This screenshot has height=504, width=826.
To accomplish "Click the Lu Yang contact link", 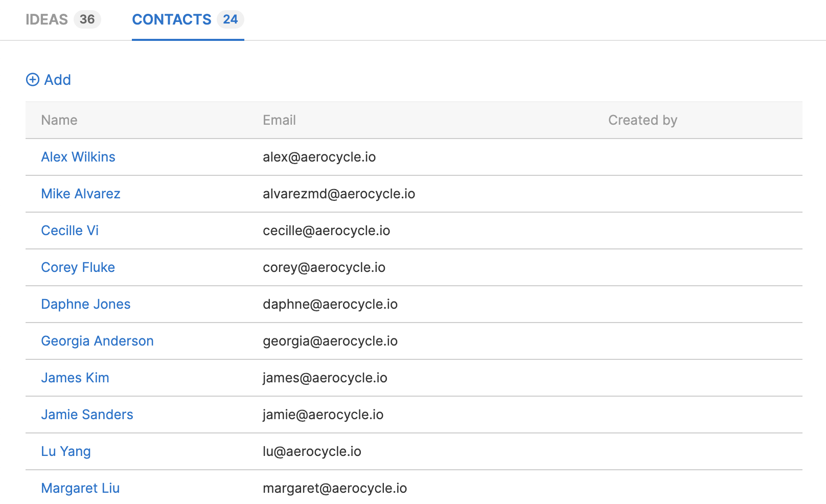I will [66, 451].
